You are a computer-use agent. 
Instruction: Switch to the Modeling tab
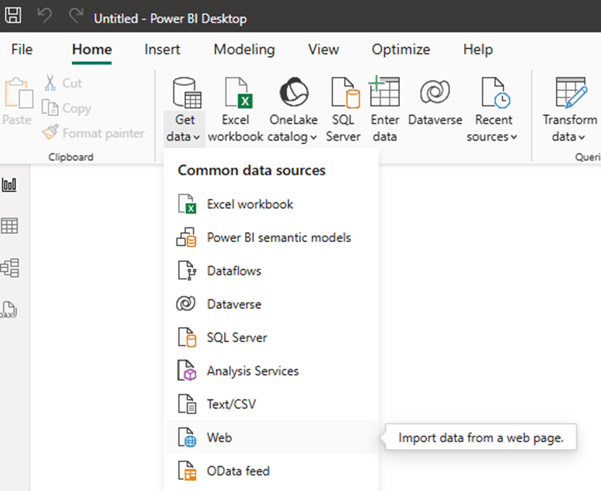[244, 49]
